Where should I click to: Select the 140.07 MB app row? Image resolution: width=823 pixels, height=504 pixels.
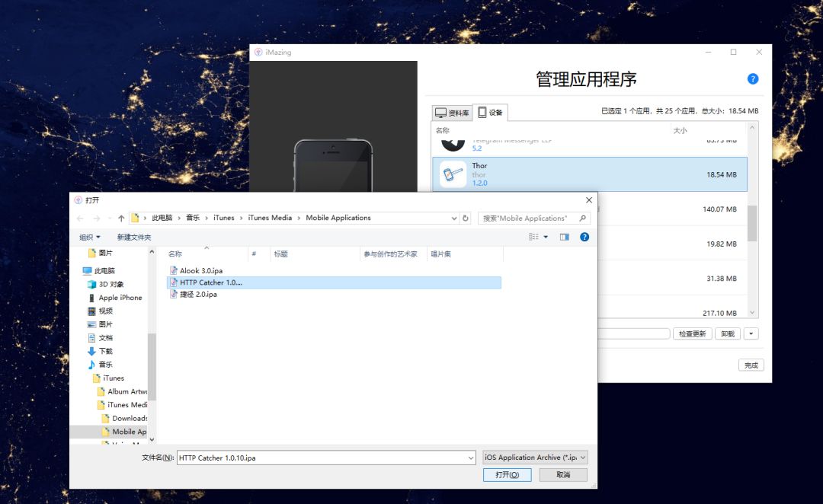[x=672, y=209]
